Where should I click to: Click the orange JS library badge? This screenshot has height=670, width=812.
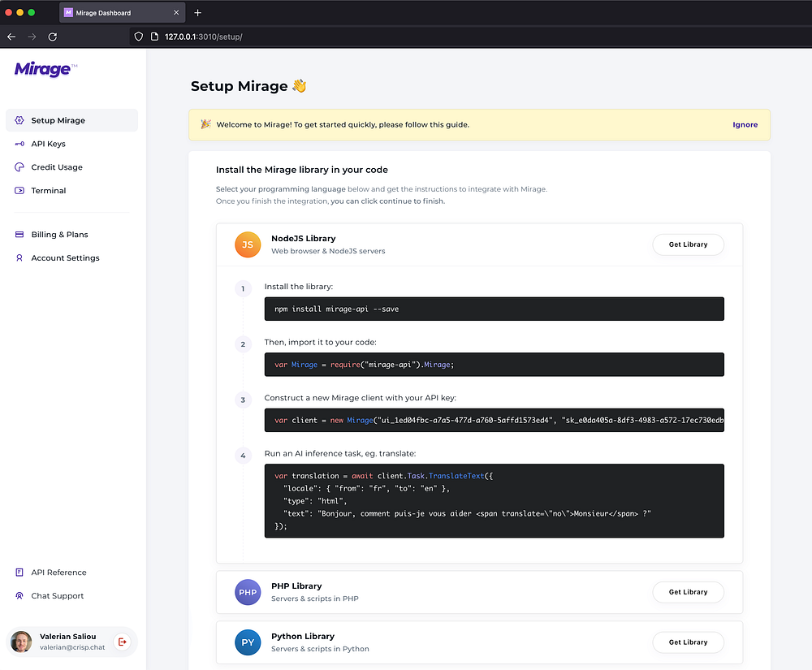[248, 244]
